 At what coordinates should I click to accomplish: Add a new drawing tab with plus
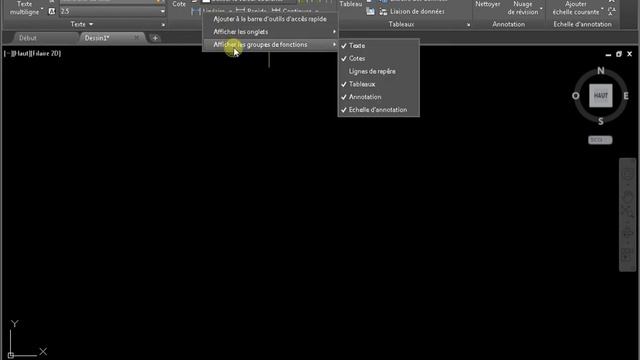[x=155, y=38]
